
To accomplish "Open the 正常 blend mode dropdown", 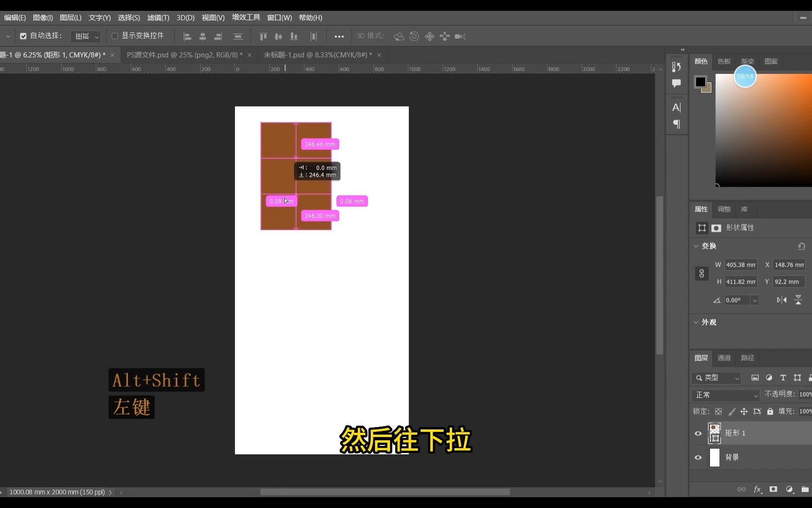I will (726, 395).
